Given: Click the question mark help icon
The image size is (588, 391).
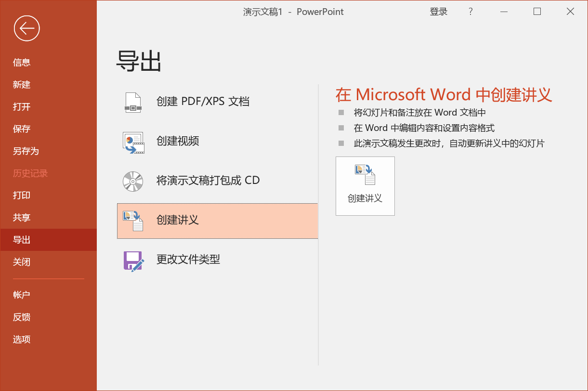Looking at the screenshot, I should (470, 12).
